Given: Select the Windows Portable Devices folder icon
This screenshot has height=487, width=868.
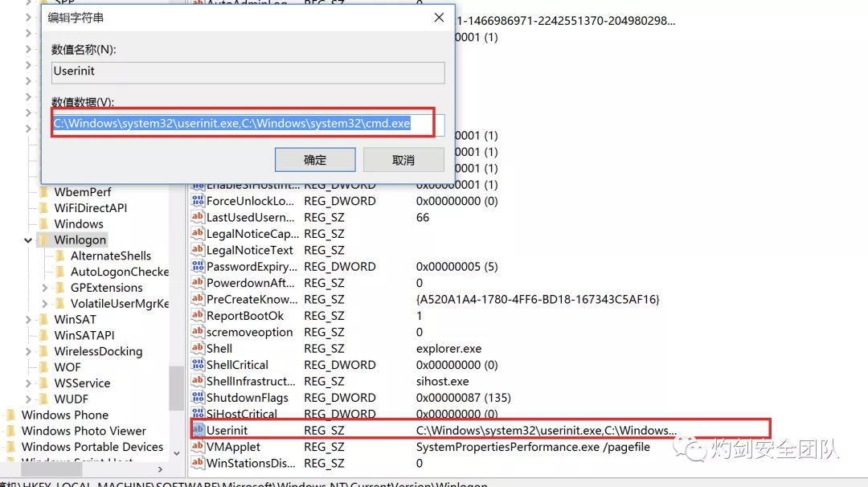Looking at the screenshot, I should coord(11,447).
